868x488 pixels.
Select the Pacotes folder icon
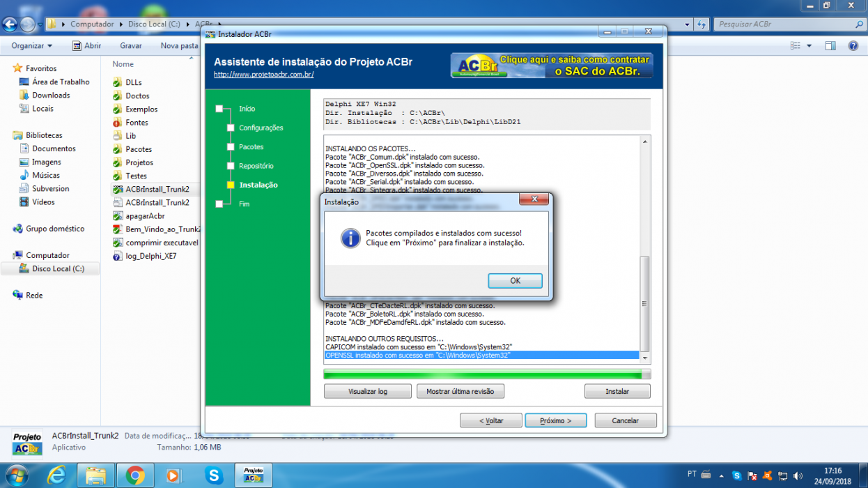tap(118, 149)
